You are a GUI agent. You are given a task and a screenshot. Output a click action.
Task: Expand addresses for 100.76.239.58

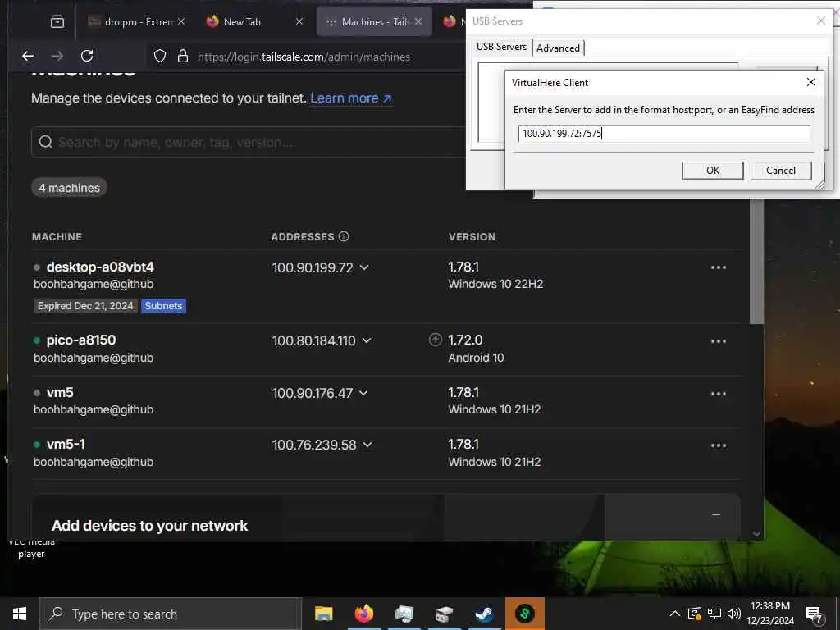coord(367,445)
